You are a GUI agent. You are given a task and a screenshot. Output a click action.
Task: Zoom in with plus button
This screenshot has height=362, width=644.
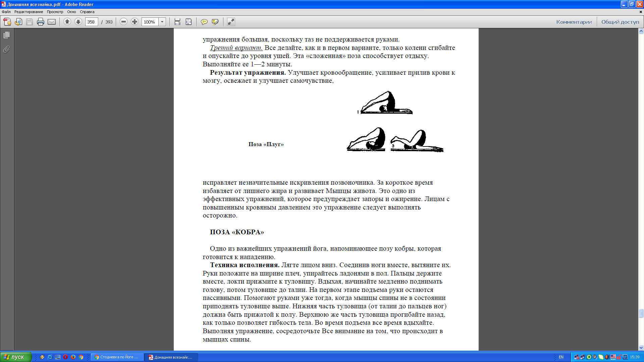click(135, 22)
